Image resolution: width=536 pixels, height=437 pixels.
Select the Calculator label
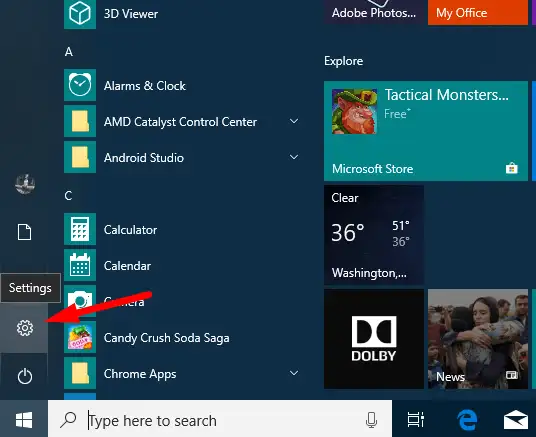[x=131, y=230]
